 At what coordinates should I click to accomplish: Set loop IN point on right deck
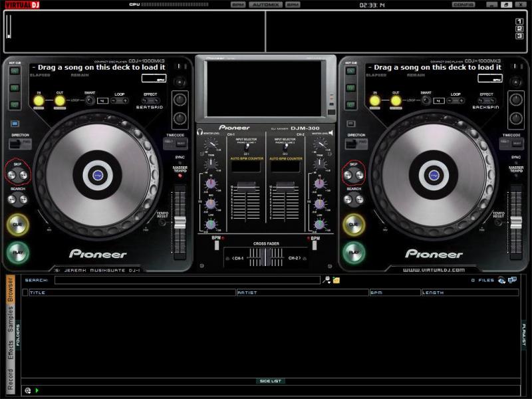375,101
